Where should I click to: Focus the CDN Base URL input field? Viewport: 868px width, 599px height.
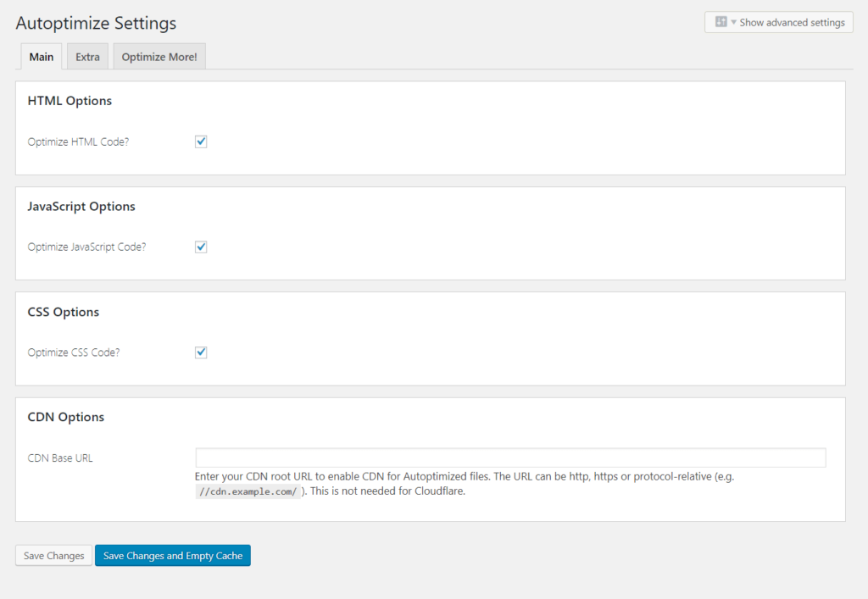(510, 458)
